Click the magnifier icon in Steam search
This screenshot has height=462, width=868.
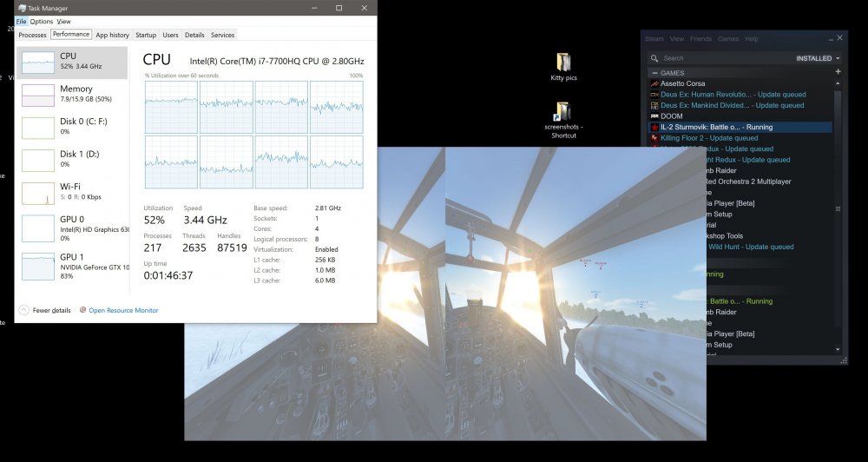[x=654, y=58]
